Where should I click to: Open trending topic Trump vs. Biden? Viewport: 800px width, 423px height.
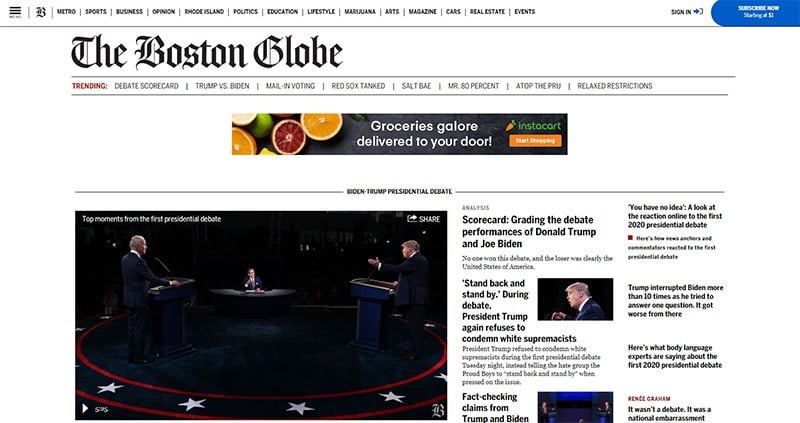pos(222,86)
